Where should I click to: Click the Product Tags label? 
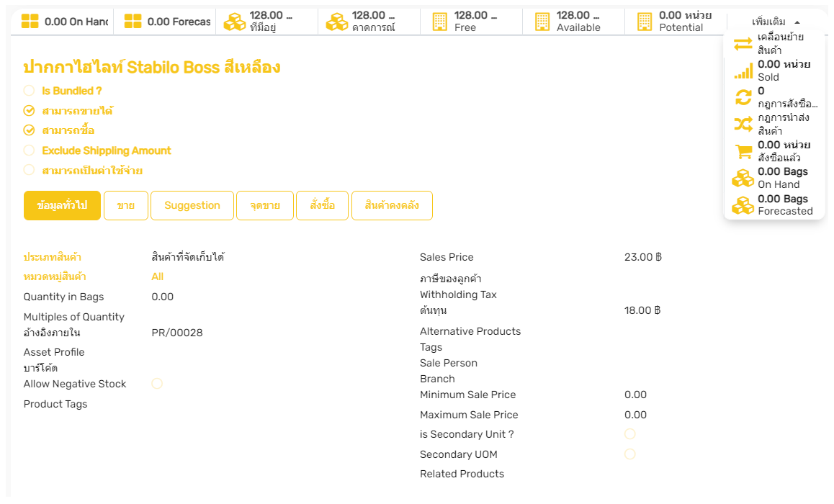tap(55, 404)
